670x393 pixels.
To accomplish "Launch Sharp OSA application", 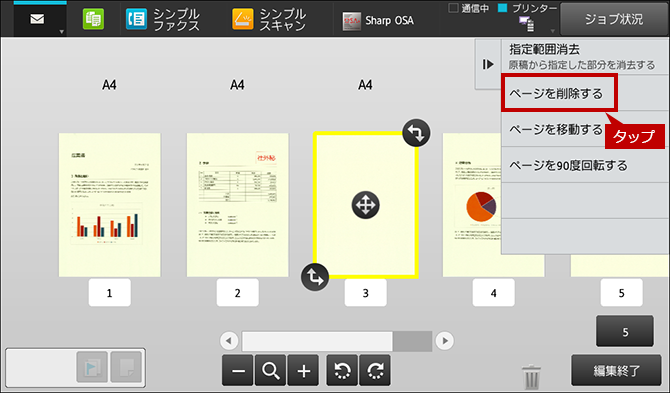I will (378, 21).
